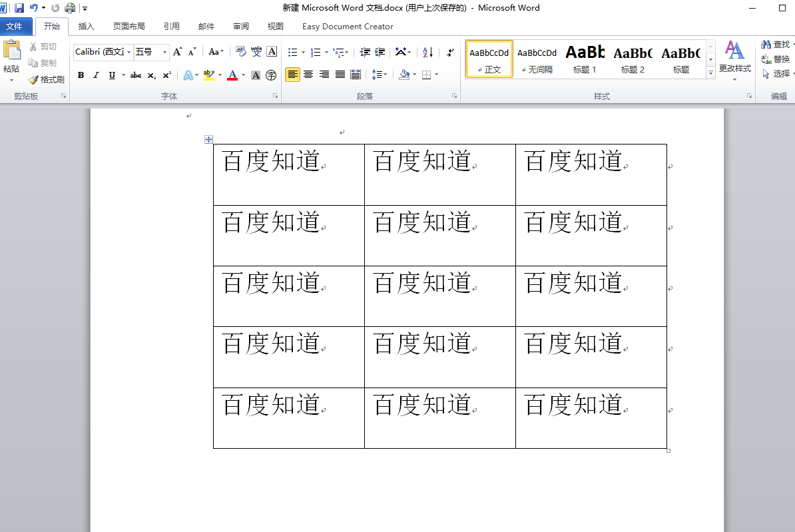Open the font size dropdown (五号)

tap(164, 52)
